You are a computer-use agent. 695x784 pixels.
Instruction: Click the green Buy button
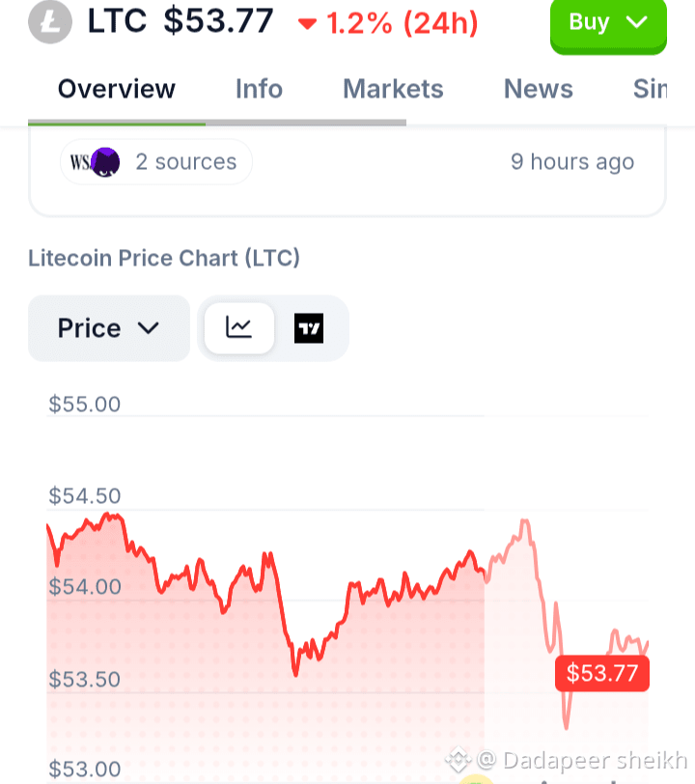(x=608, y=24)
